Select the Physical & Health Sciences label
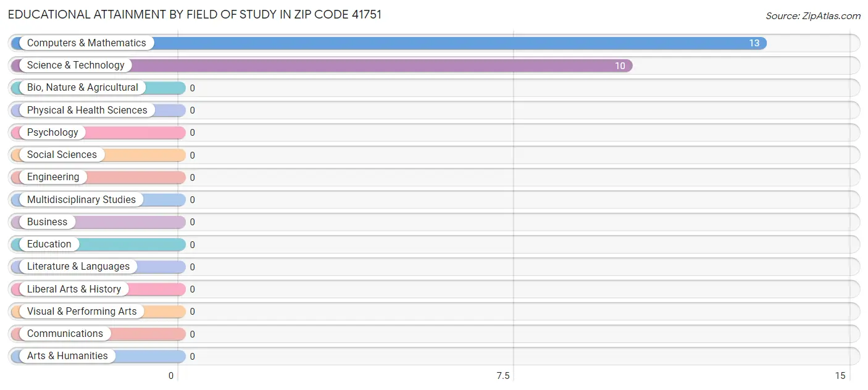Image resolution: width=868 pixels, height=390 pixels. pyautogui.click(x=87, y=110)
